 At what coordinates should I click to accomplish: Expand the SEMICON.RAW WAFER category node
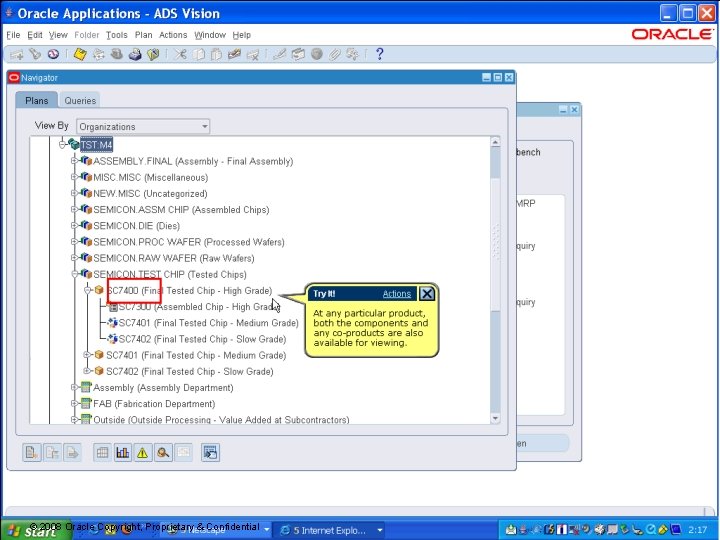pyautogui.click(x=74, y=258)
